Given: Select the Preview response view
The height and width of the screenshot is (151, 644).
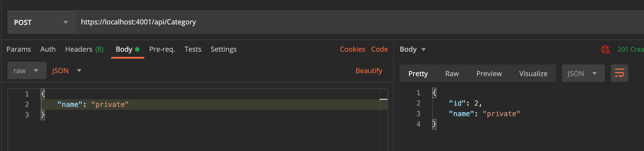Looking at the screenshot, I should pyautogui.click(x=489, y=73).
